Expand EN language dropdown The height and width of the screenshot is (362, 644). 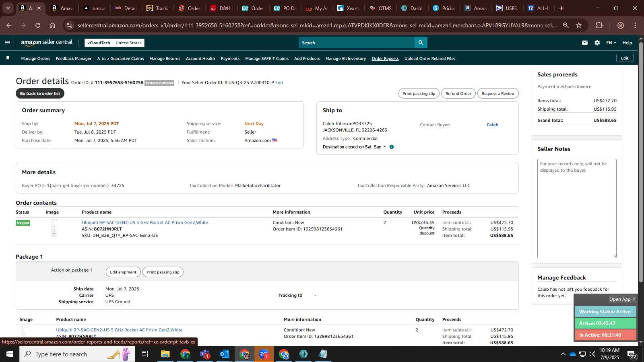611,43
